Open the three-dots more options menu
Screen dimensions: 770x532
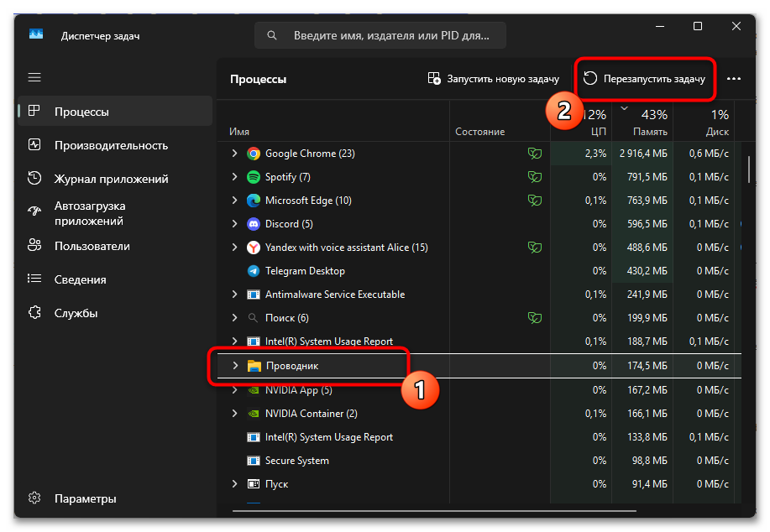pyautogui.click(x=734, y=79)
